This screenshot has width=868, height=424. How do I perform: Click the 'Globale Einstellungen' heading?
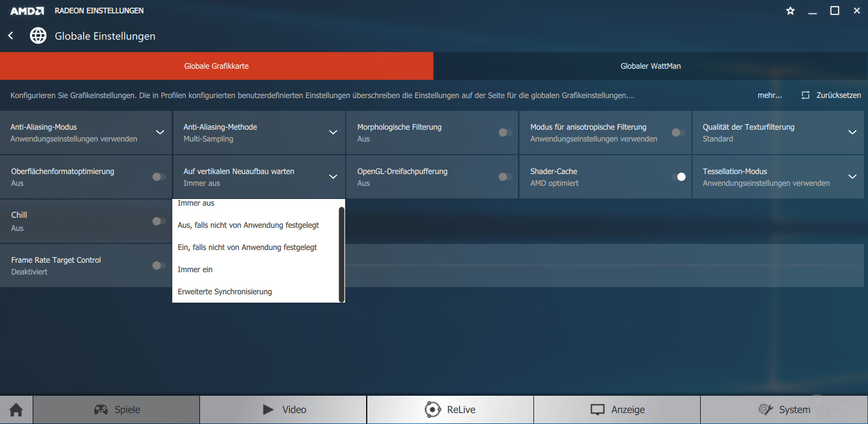[105, 36]
